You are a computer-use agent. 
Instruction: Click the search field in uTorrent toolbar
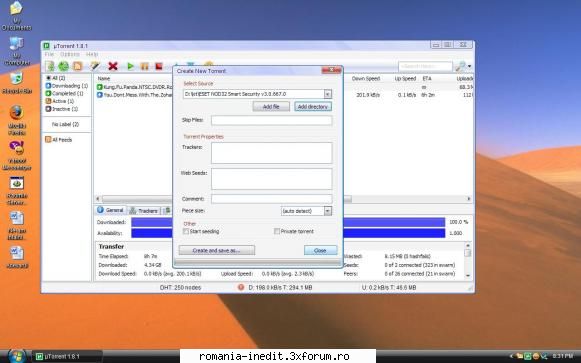point(425,66)
